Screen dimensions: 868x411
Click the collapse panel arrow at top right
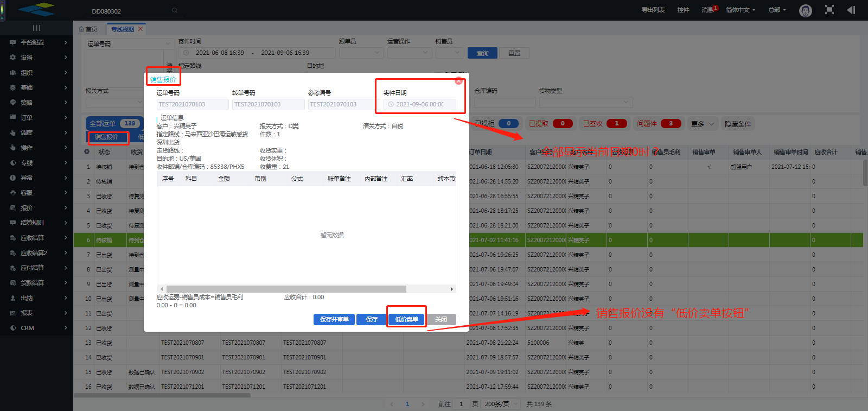851,10
